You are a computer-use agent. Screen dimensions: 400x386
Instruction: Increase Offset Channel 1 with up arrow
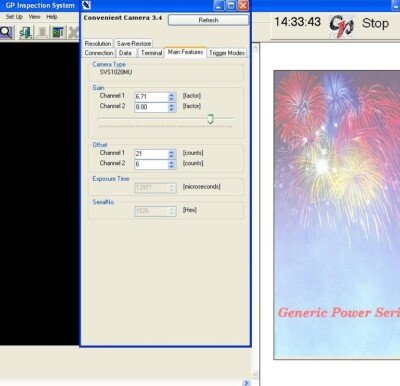[x=172, y=152]
